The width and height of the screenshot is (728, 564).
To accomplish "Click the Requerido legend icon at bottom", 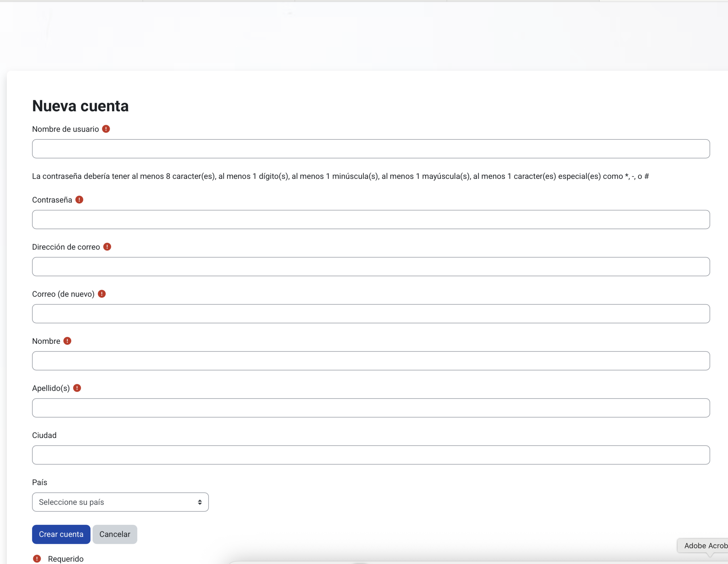I will click(x=37, y=559).
